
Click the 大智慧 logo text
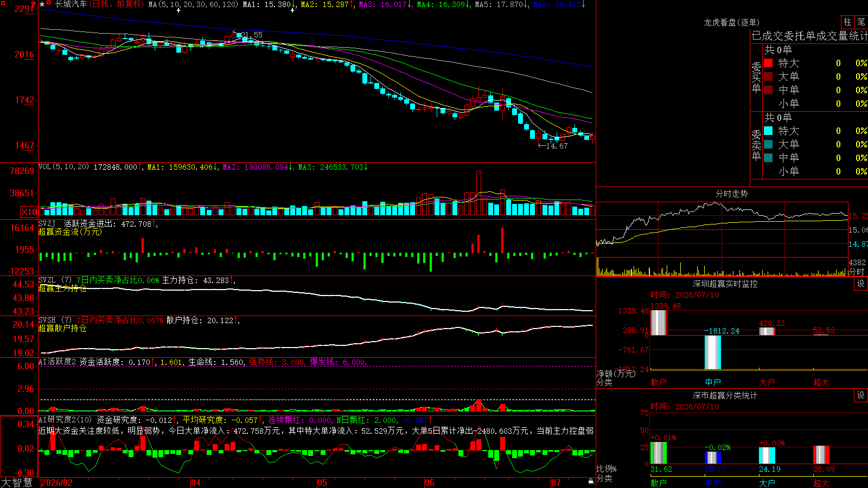click(17, 483)
